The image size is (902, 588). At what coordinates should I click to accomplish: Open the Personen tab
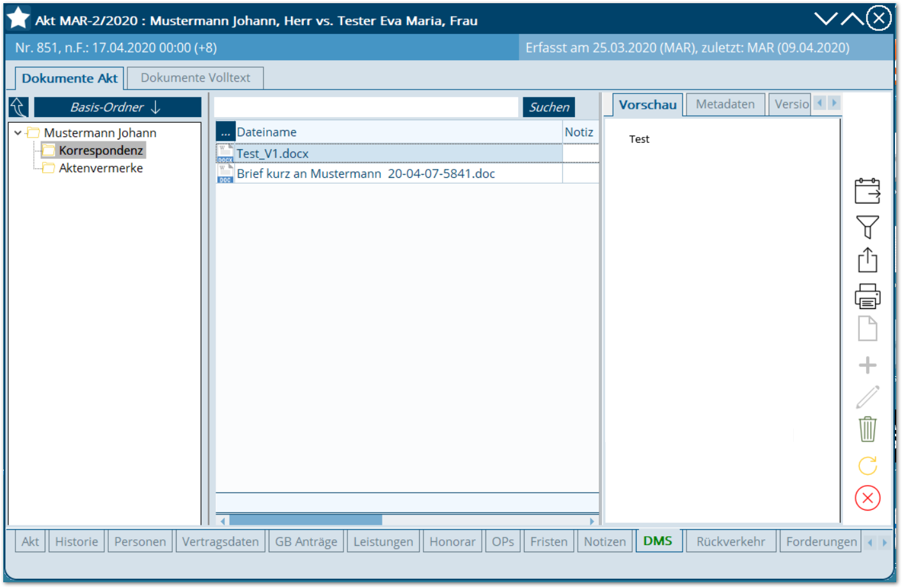(x=140, y=541)
